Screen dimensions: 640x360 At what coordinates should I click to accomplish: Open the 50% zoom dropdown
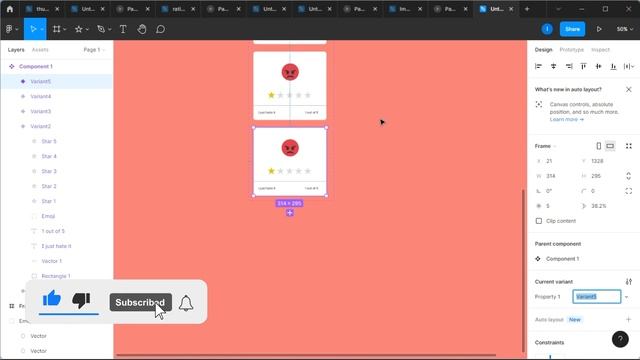tap(624, 29)
